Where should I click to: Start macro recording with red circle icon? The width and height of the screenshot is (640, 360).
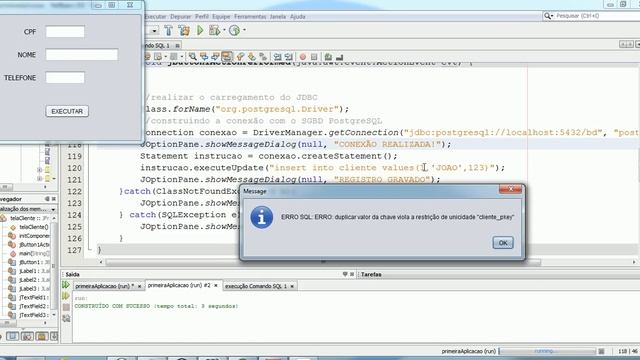303,57
